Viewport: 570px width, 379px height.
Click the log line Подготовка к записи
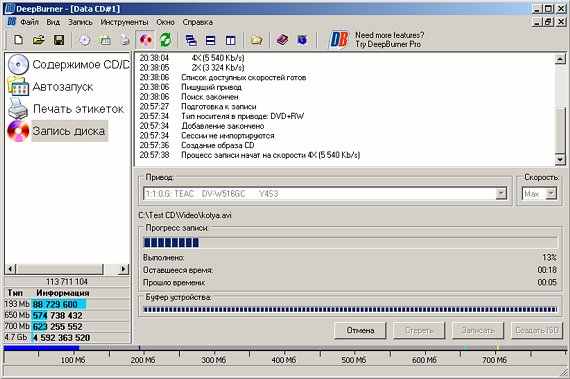point(219,106)
